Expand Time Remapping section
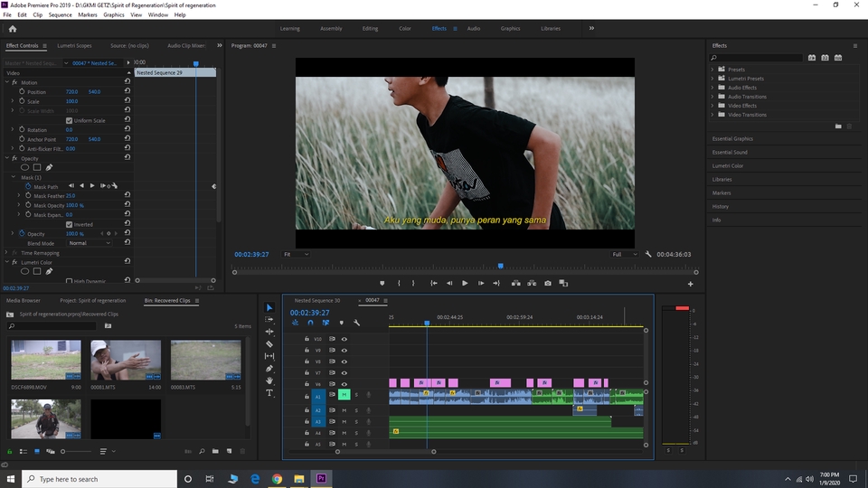 tap(7, 253)
